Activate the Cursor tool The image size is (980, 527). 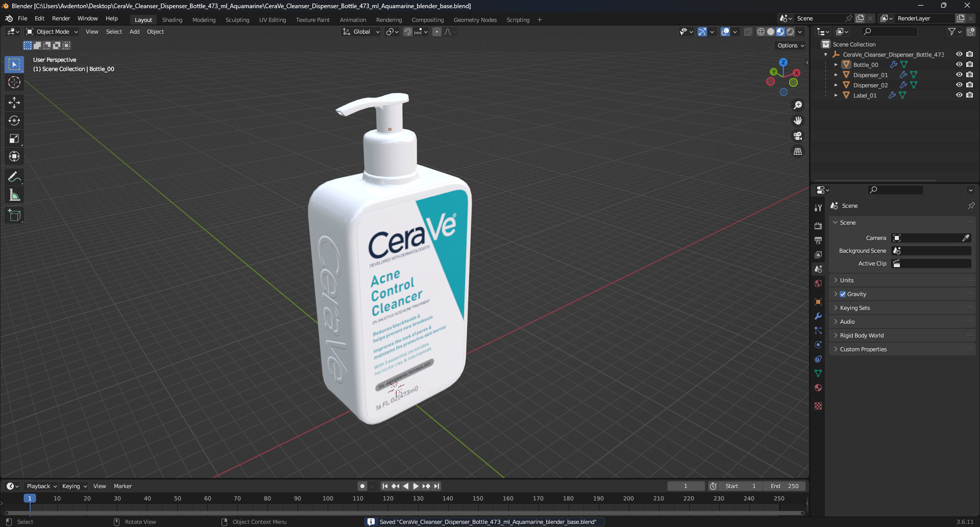14,82
